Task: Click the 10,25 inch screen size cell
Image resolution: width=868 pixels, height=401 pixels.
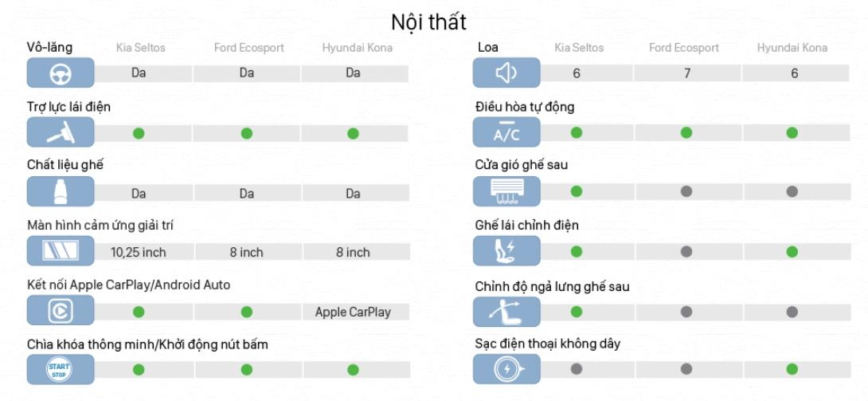Action: click(x=139, y=252)
